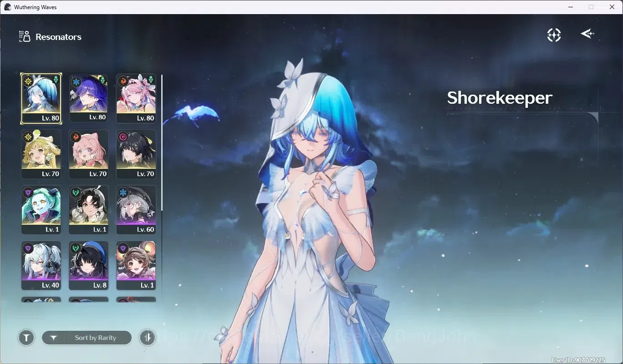This screenshot has height=364, width=623.
Task: Open the filter funnel button
Action: pos(26,338)
